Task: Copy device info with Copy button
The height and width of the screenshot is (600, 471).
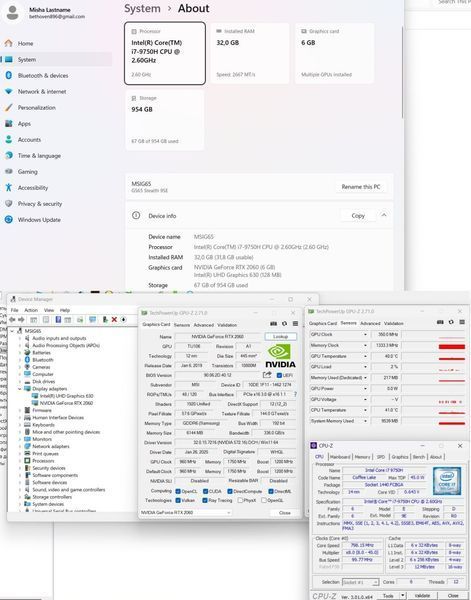Action: click(x=358, y=216)
